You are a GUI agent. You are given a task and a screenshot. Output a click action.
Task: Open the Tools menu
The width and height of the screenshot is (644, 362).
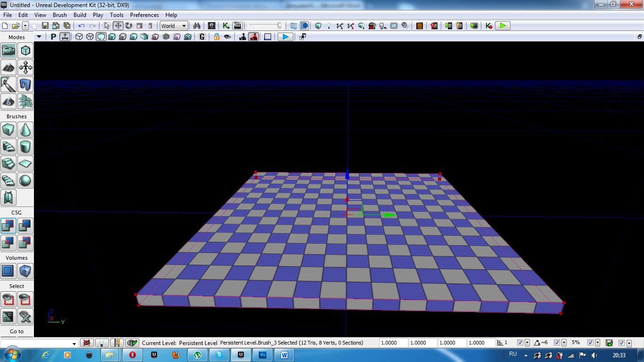116,15
